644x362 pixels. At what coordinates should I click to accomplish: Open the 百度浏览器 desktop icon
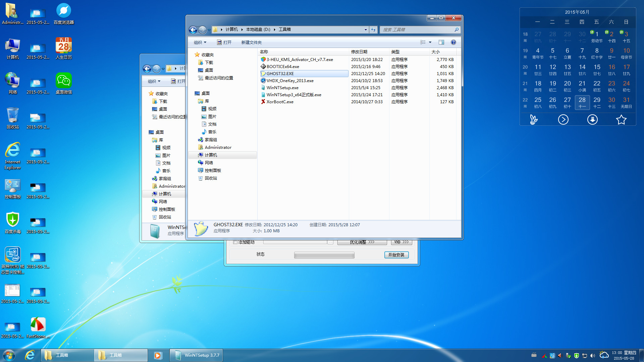[63, 13]
